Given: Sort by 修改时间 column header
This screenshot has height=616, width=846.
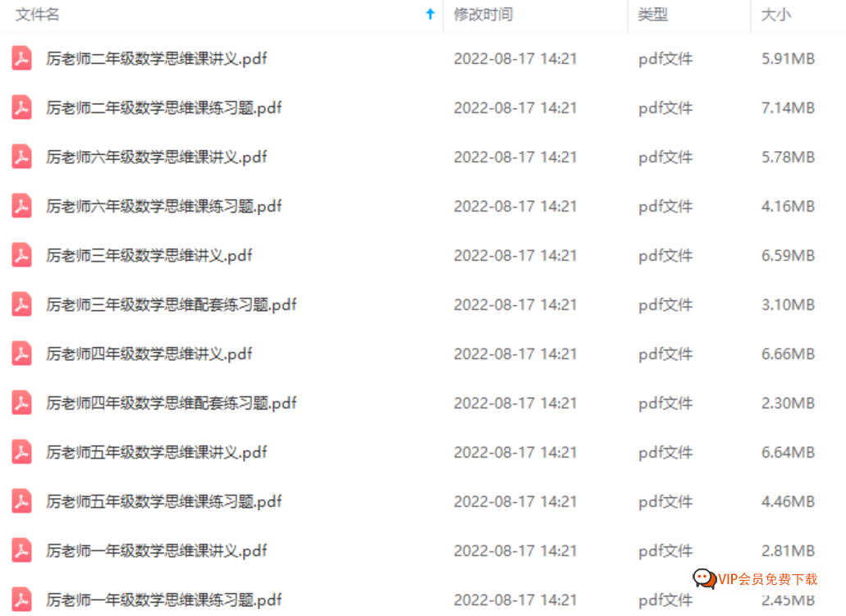Looking at the screenshot, I should pos(482,15).
